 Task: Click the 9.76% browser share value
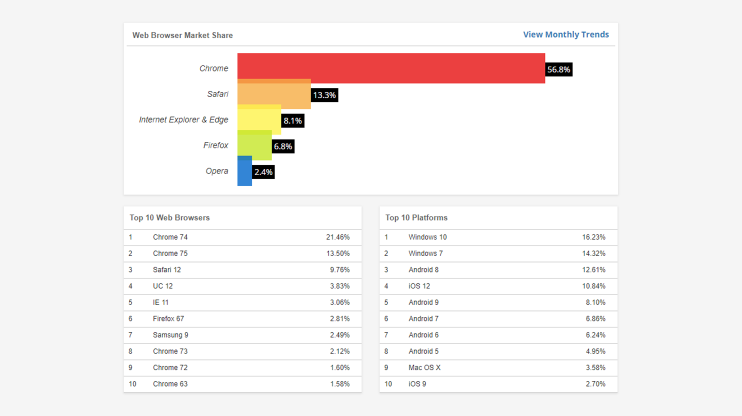coord(340,270)
